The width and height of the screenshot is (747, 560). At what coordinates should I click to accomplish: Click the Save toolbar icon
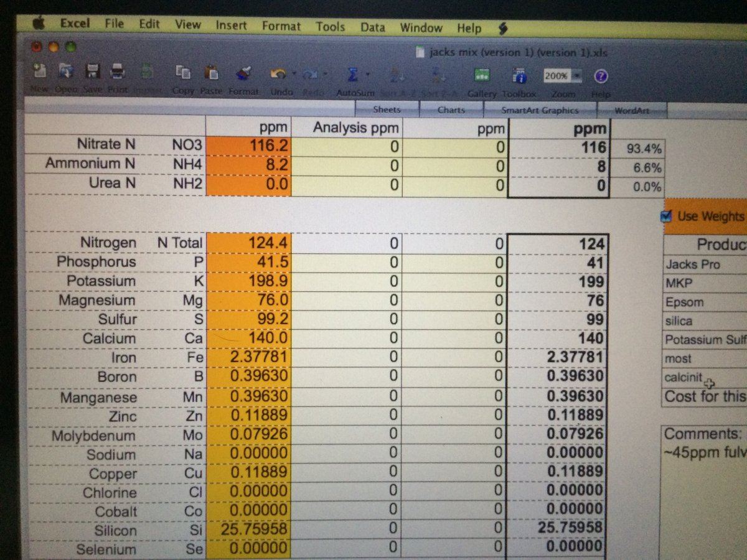(92, 72)
